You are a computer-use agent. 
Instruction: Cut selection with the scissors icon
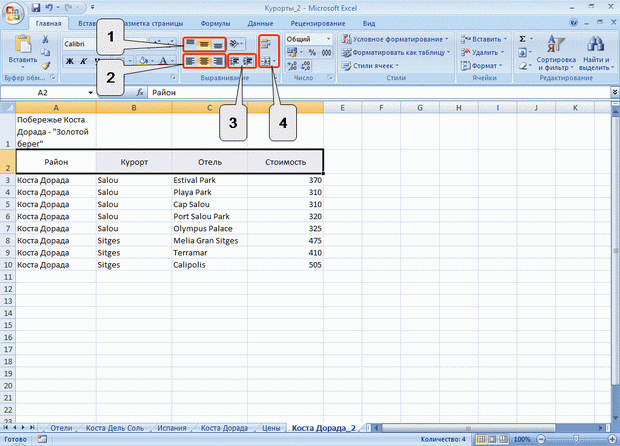(x=45, y=39)
